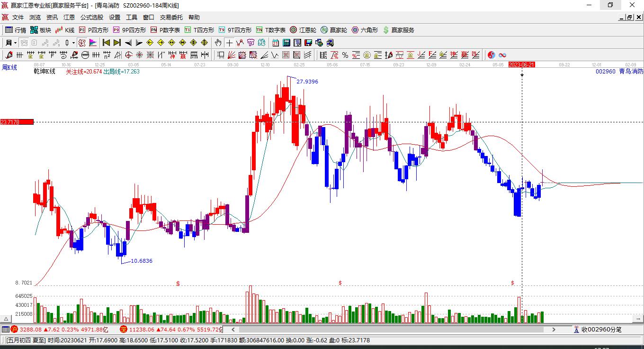Click the 27.9396 high price label

(307, 82)
